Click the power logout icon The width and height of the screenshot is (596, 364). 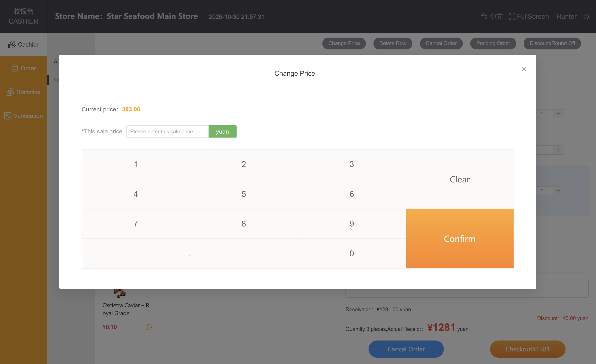(586, 16)
